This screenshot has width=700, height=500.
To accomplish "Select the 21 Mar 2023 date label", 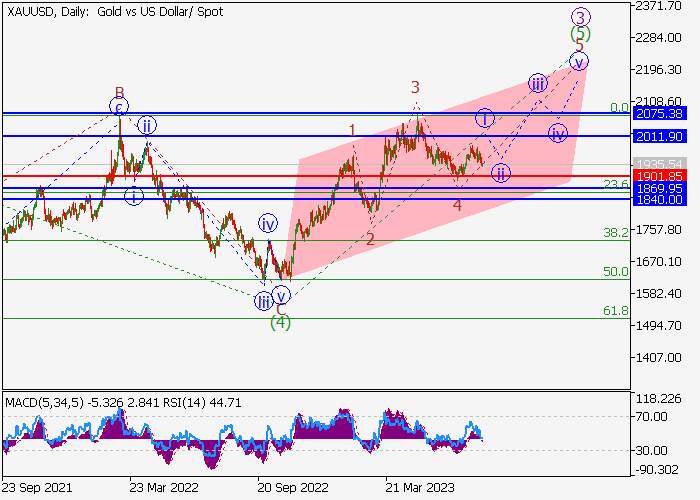I will point(420,488).
